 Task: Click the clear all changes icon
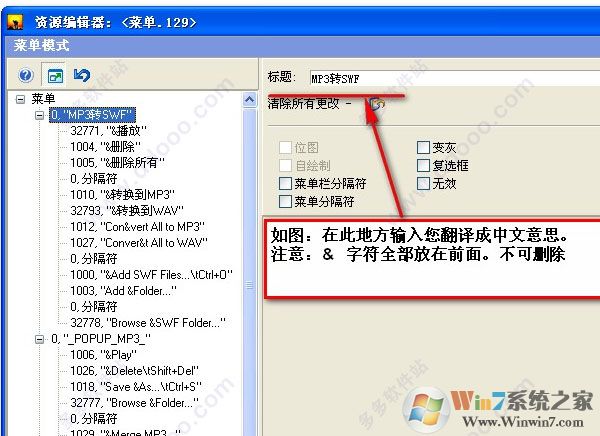click(x=377, y=104)
